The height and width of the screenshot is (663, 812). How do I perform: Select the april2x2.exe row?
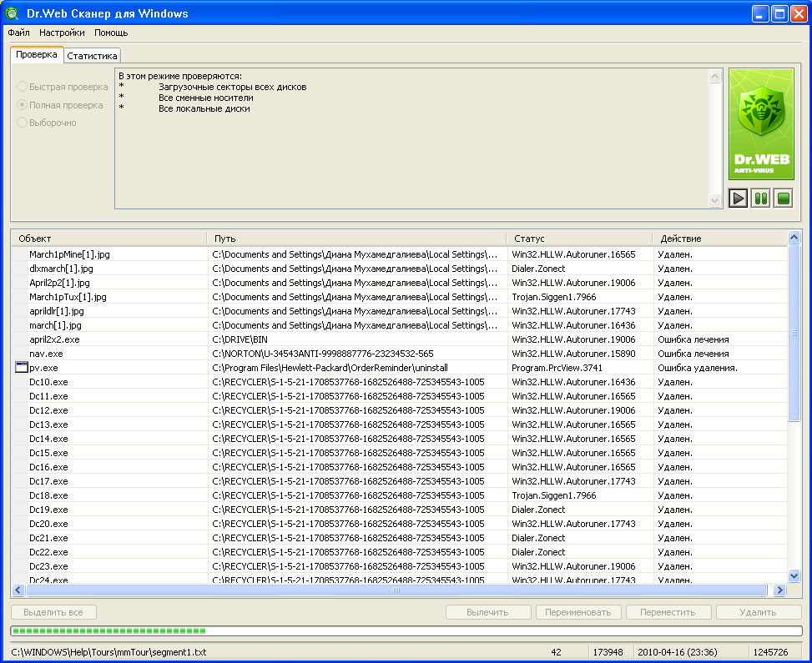(399, 339)
